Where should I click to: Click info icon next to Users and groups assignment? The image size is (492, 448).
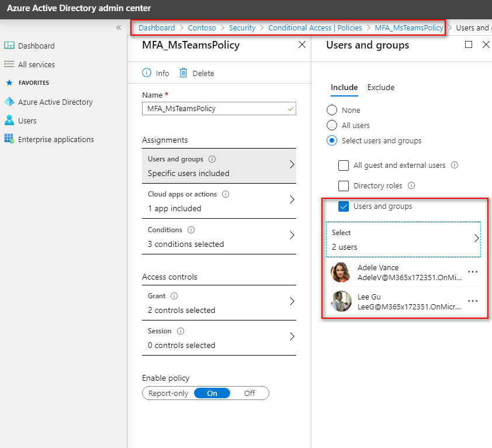(x=212, y=159)
